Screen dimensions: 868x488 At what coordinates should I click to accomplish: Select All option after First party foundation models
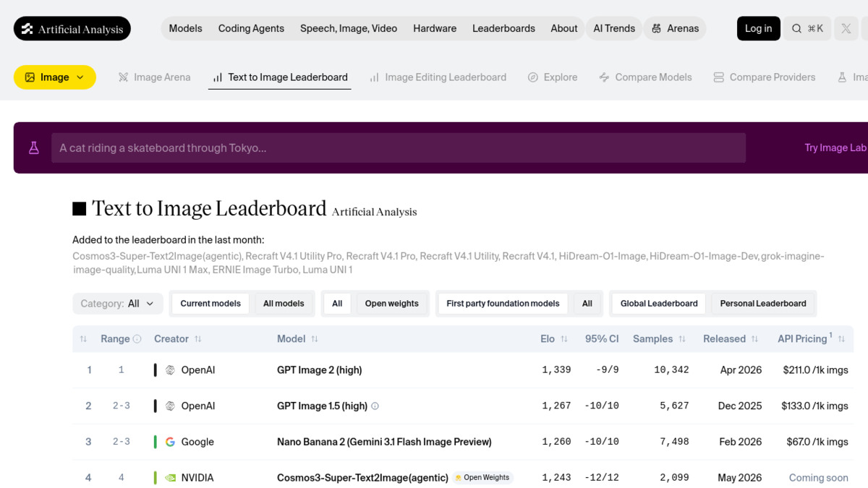pos(587,304)
